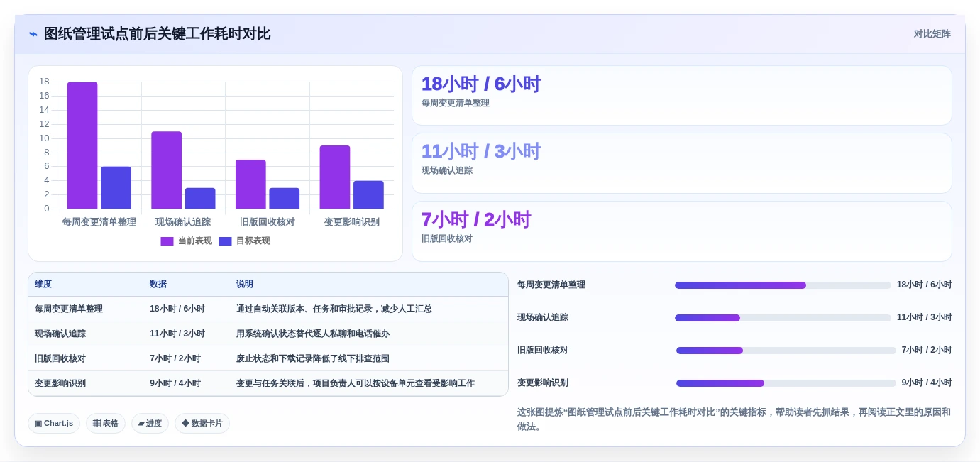Click the chart axis label 每周变更清单整理
Image resolution: width=980 pixels, height=462 pixels.
(x=99, y=222)
